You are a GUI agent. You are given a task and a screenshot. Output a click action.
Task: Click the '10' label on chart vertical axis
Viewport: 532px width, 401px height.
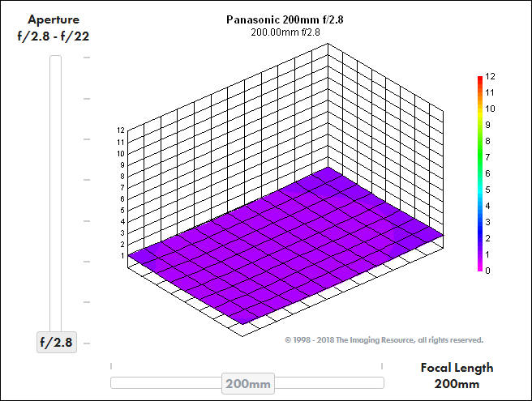pyautogui.click(x=121, y=154)
